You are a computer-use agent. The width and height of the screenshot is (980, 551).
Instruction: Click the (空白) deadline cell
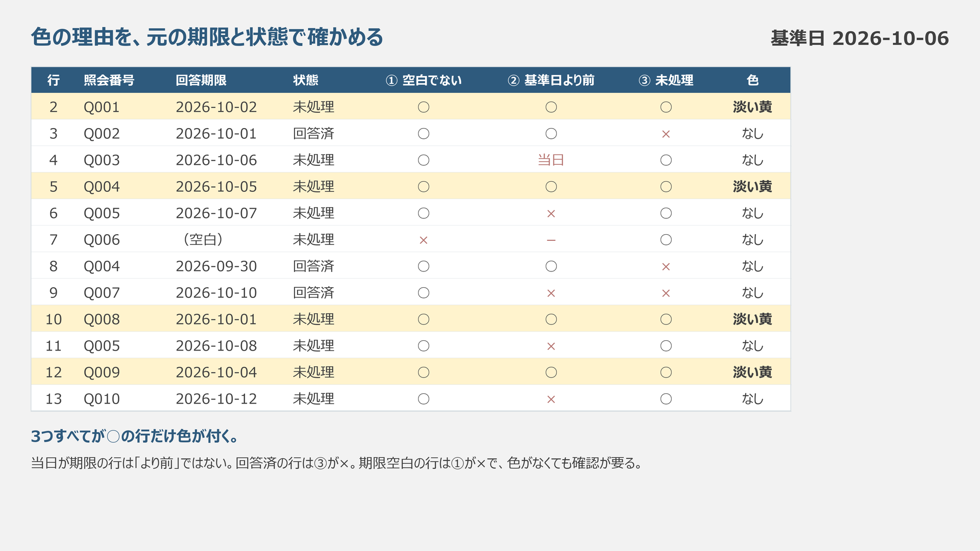point(203,240)
